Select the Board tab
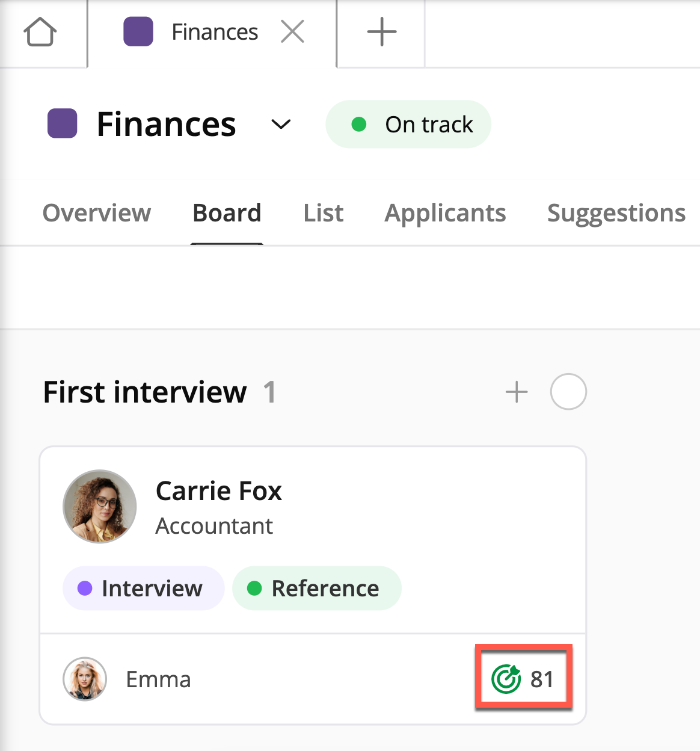700x751 pixels. [x=227, y=213]
